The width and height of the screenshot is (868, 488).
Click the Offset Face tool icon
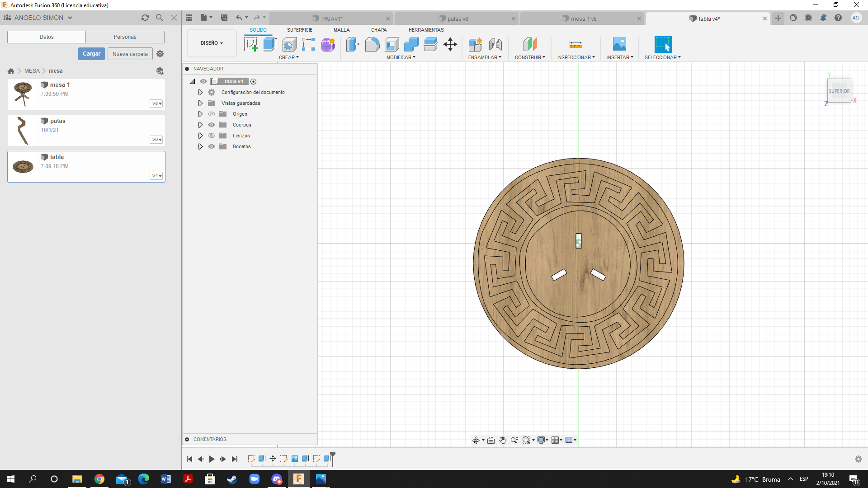431,44
